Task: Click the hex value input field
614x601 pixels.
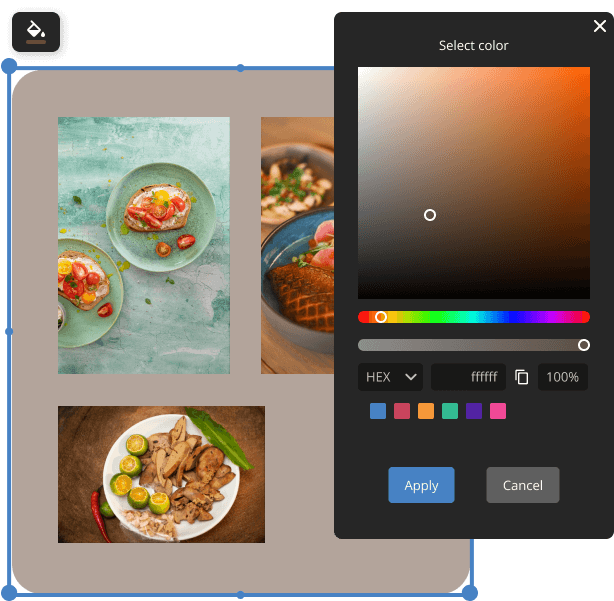Action: (x=467, y=377)
